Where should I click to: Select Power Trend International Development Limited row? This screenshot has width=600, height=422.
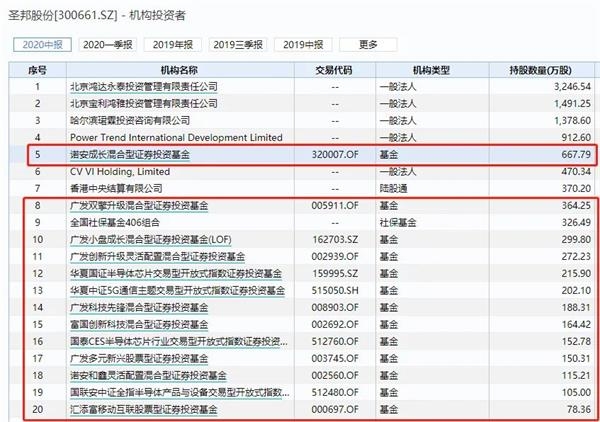point(301,137)
